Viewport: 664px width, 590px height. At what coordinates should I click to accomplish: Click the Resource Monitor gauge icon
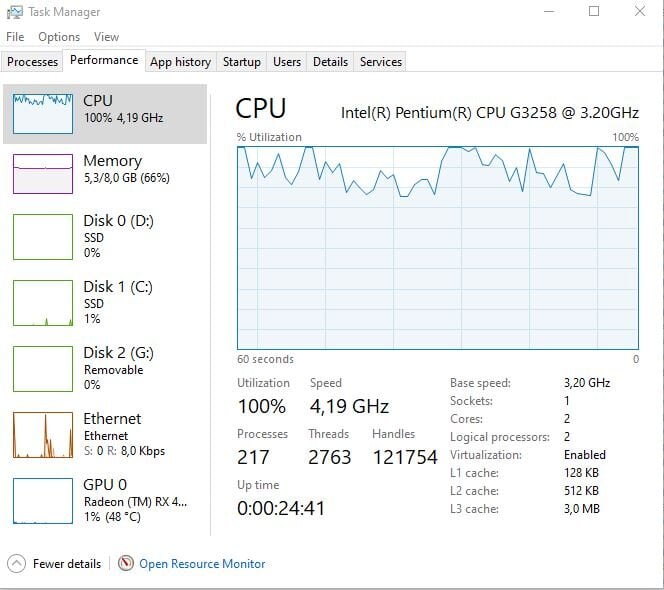(x=126, y=563)
